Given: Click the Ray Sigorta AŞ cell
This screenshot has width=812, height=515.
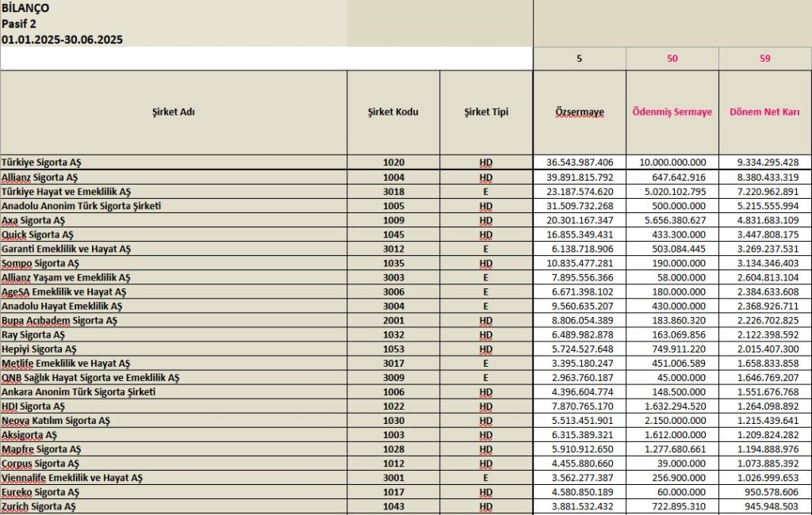Looking at the screenshot, I should (x=174, y=335).
